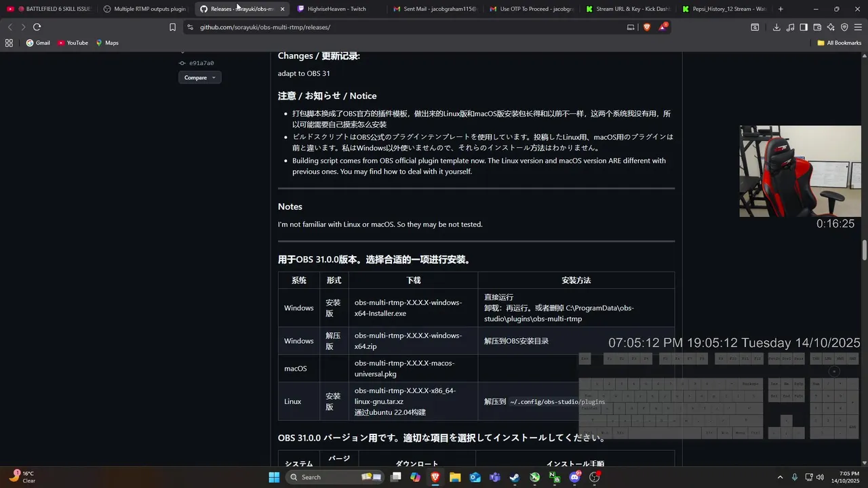Switch to Stream URL & Key Kick tab
868x488 pixels.
(x=627, y=9)
